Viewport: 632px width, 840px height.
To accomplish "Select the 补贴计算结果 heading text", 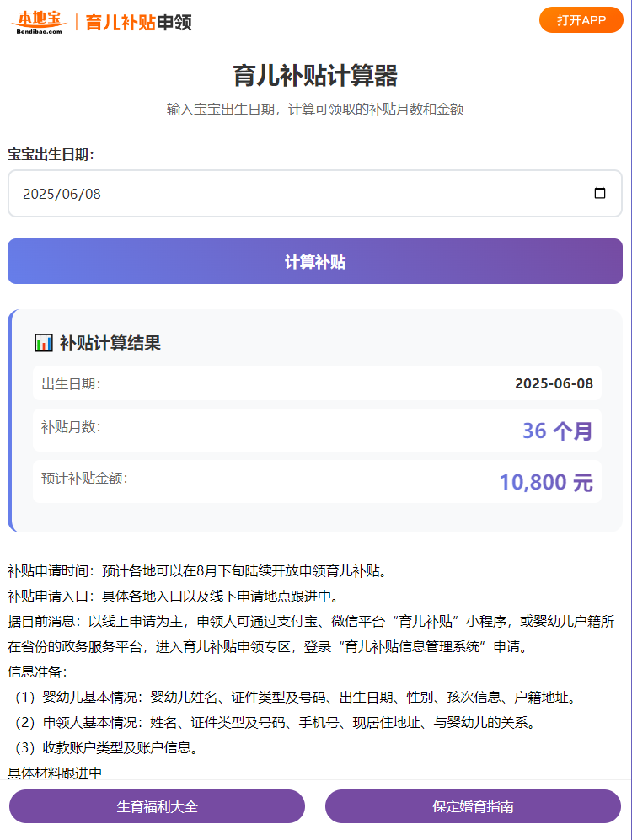I will [110, 343].
